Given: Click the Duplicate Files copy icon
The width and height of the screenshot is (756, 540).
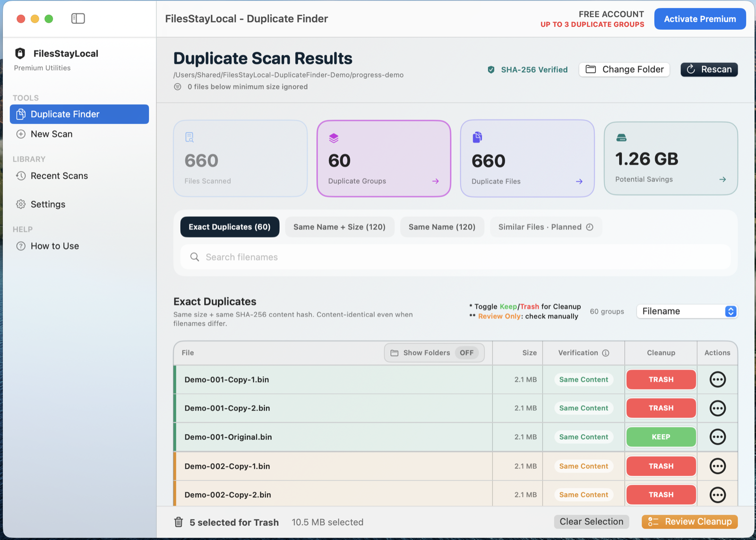Looking at the screenshot, I should (x=477, y=137).
